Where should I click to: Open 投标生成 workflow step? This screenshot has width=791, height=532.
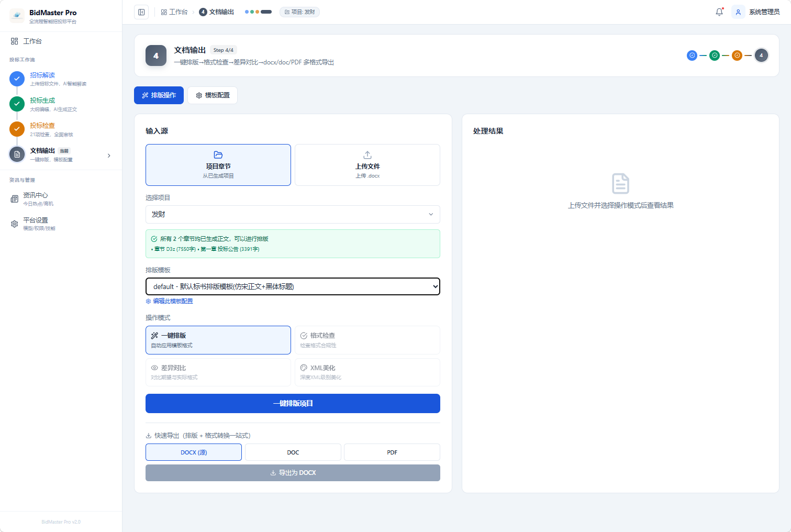tap(61, 104)
